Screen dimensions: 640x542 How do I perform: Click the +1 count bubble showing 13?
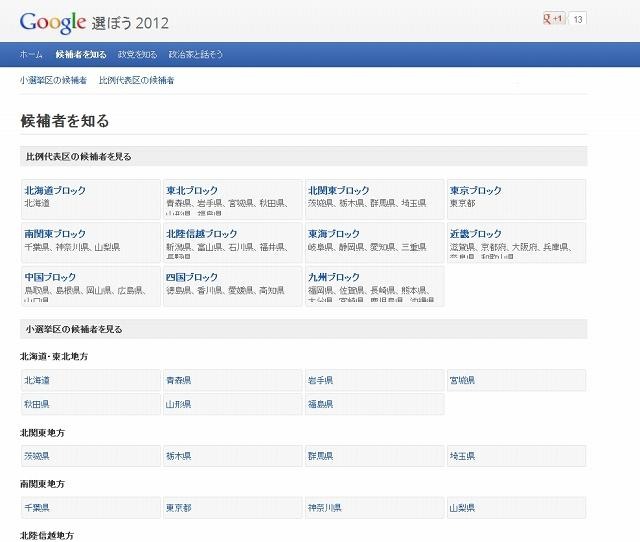[578, 19]
